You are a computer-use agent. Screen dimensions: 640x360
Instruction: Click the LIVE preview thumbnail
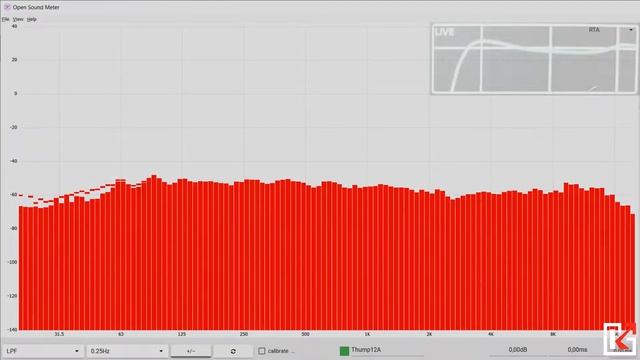coord(534,59)
